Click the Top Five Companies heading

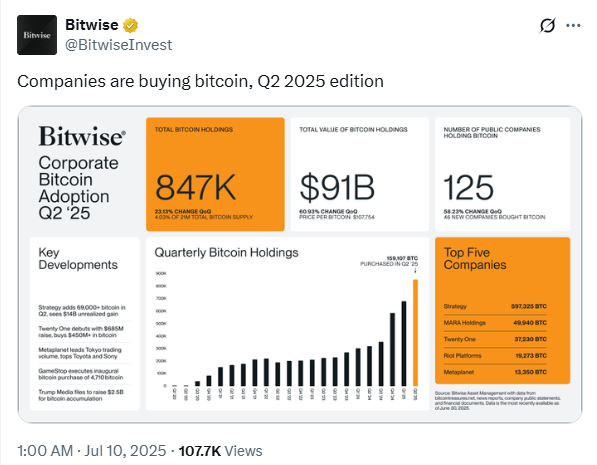click(x=475, y=258)
